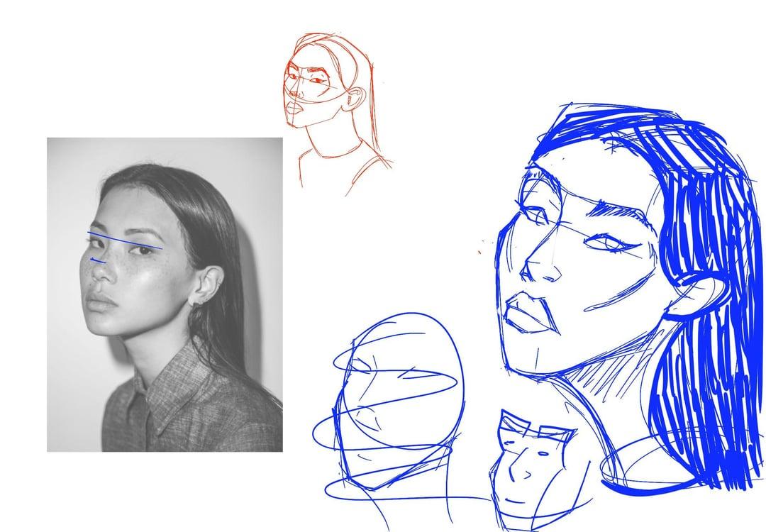Click the lips in the reference photo
This screenshot has width=766, height=532.
click(x=101, y=302)
